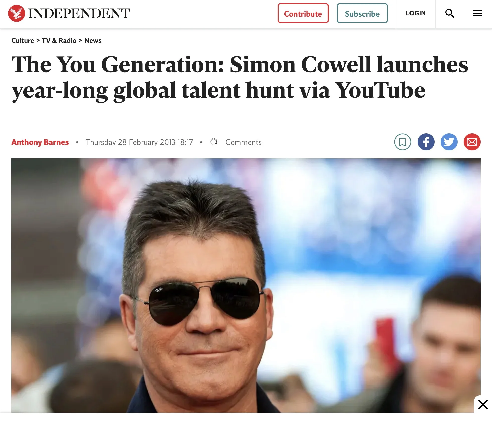The image size is (492, 448).
Task: Go to Culture breadcrumb section
Action: tap(23, 41)
